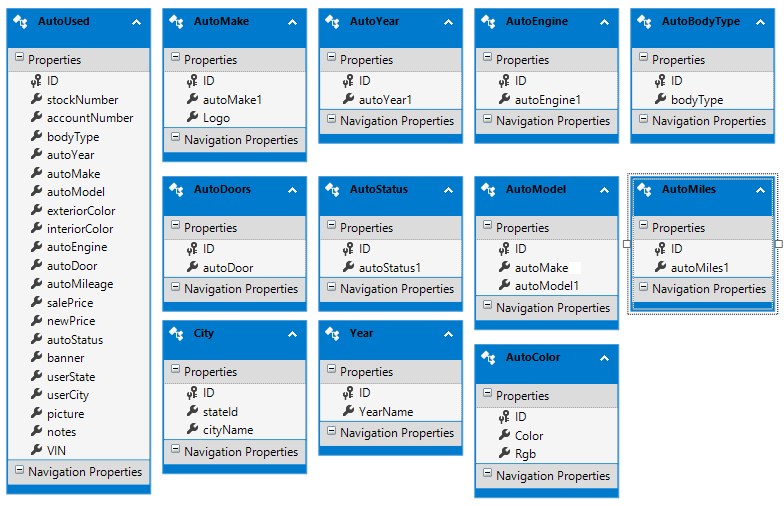Click the key icon beside City ID
784x506 pixels.
point(193,393)
